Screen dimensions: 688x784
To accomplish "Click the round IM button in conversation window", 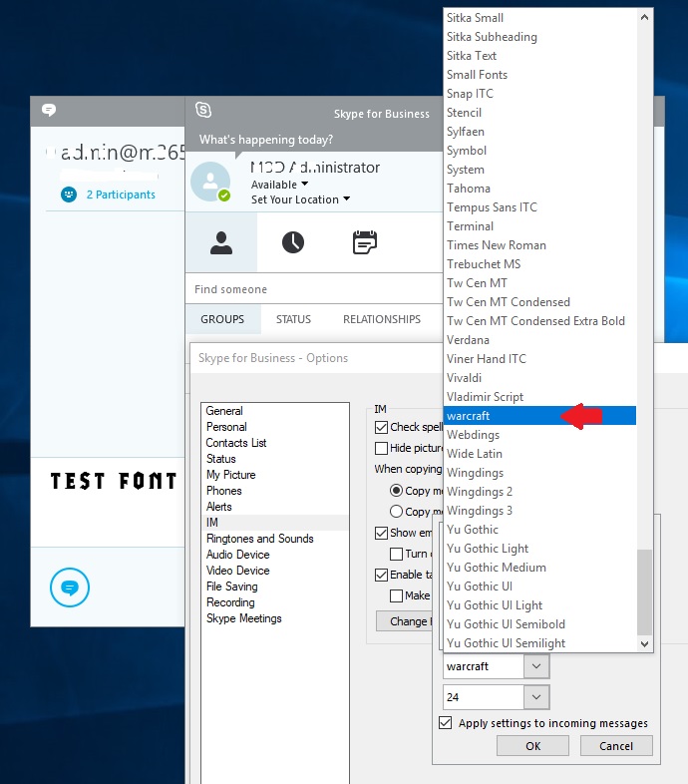I will tap(70, 588).
